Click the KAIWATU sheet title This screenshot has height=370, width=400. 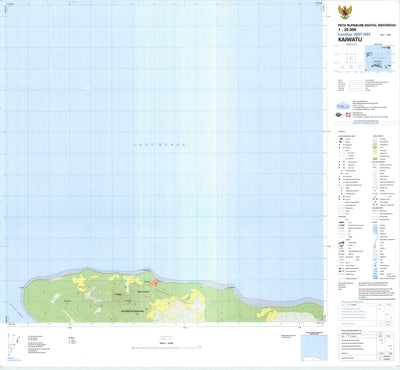(x=350, y=39)
